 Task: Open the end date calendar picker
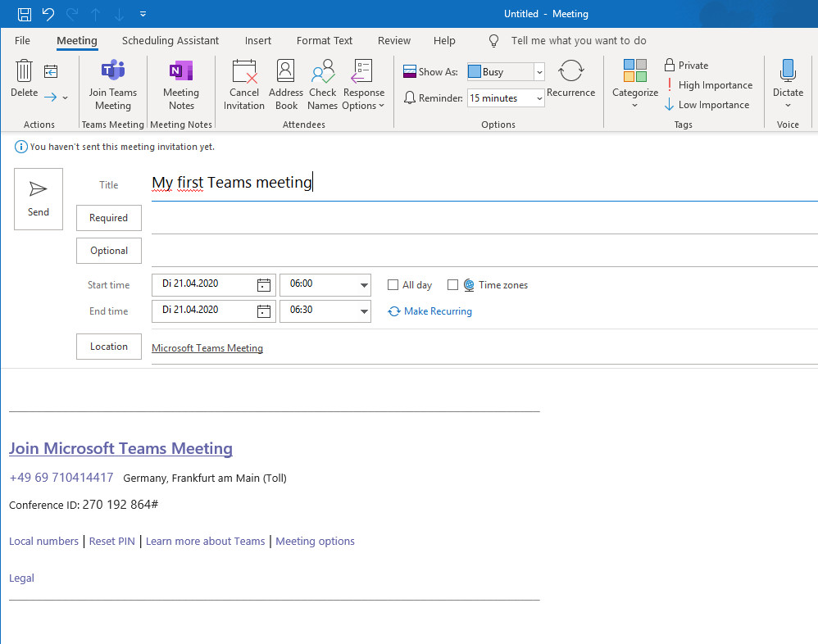[264, 311]
